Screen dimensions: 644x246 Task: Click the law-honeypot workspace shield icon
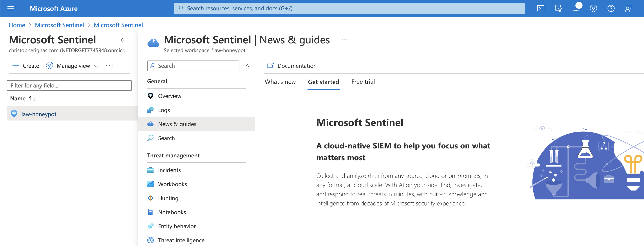coord(14,114)
